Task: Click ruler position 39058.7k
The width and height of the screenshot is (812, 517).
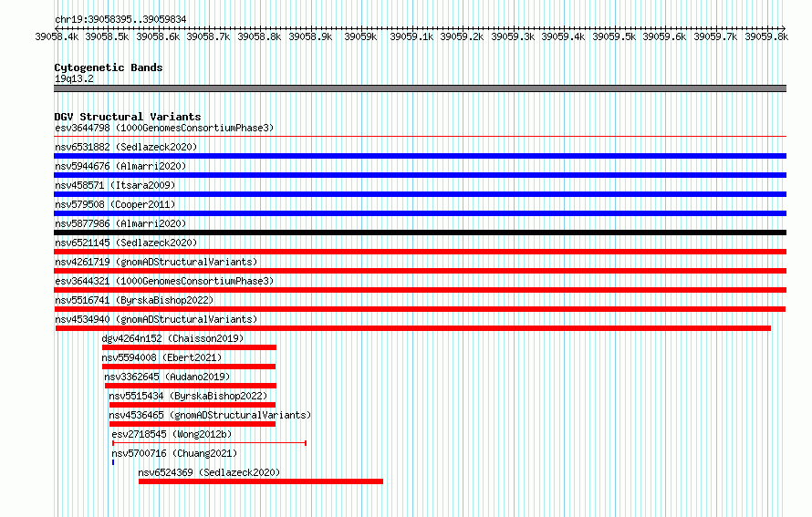Action: (x=208, y=36)
